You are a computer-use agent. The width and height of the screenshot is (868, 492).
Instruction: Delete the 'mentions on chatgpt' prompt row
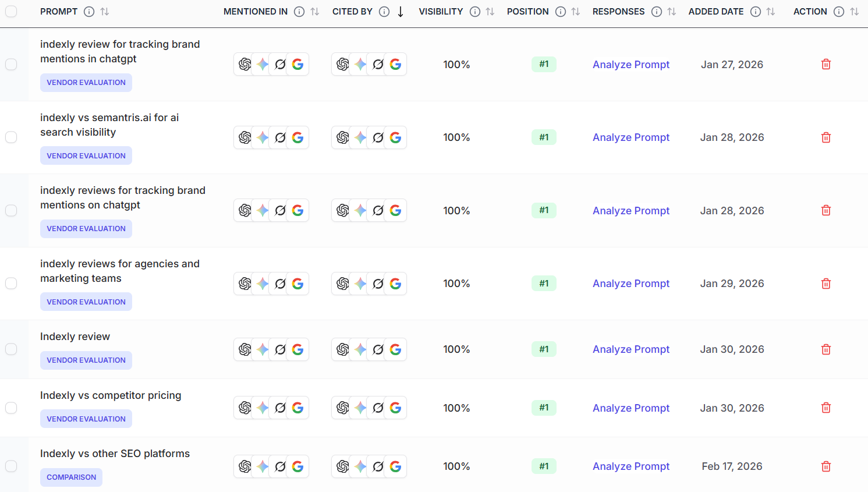tap(826, 210)
